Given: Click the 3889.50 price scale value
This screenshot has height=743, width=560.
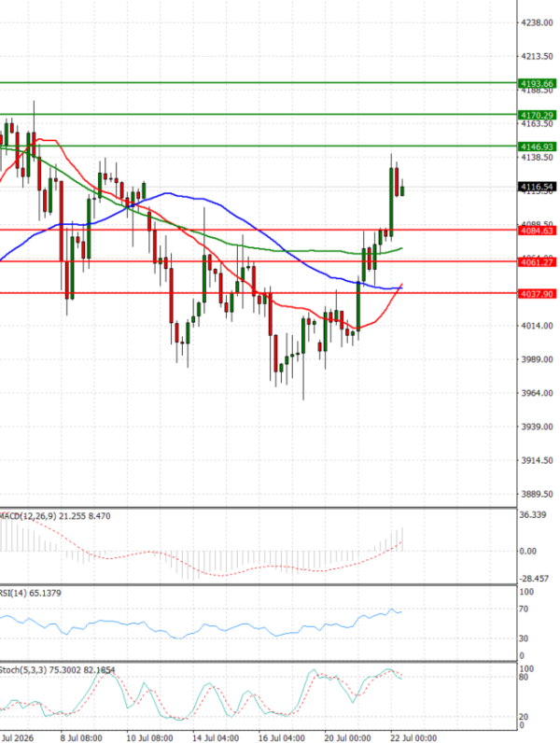Looking at the screenshot, I should coord(537,494).
